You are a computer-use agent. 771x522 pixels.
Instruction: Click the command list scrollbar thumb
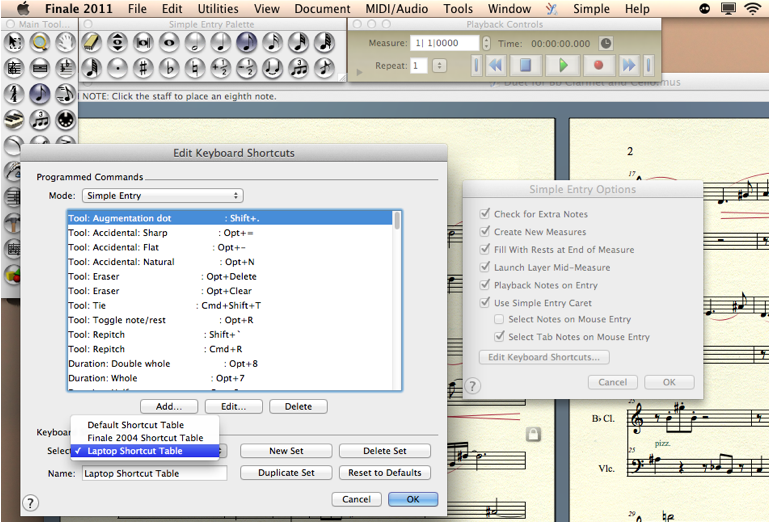click(397, 221)
